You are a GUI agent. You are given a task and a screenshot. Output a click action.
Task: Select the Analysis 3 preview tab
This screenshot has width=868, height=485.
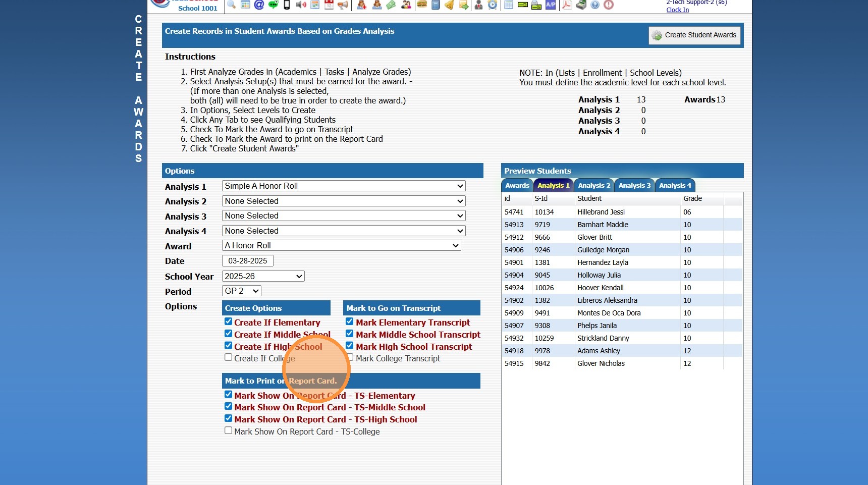[634, 186]
